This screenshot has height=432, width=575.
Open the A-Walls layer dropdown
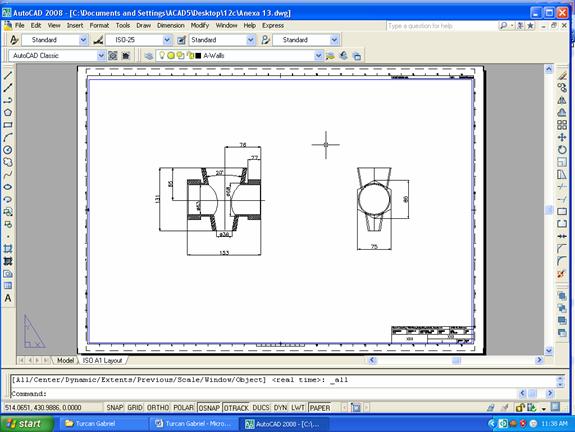click(x=318, y=56)
